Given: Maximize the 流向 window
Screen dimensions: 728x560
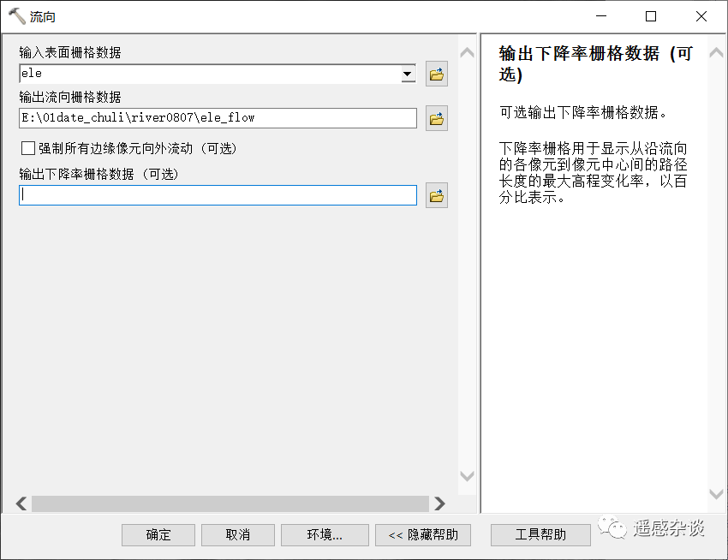Looking at the screenshot, I should pos(651,16).
